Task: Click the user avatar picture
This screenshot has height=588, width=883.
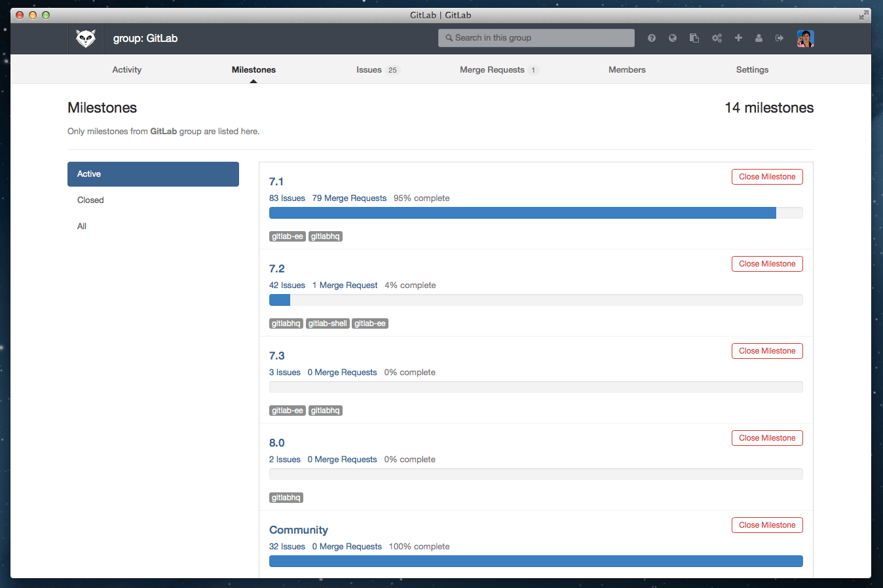Action: pyautogui.click(x=805, y=39)
